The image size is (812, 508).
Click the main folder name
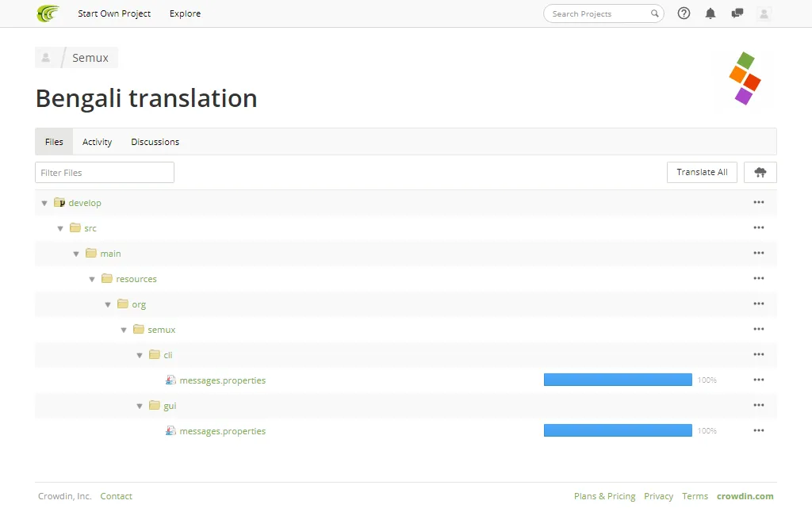(x=110, y=254)
